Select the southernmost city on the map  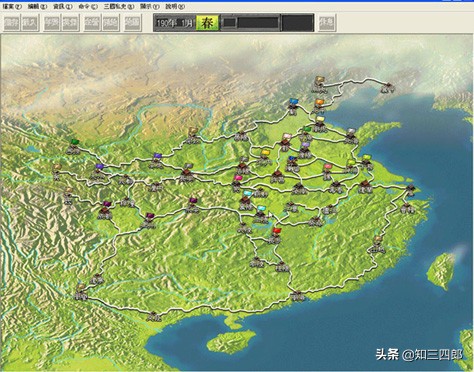(154, 316)
